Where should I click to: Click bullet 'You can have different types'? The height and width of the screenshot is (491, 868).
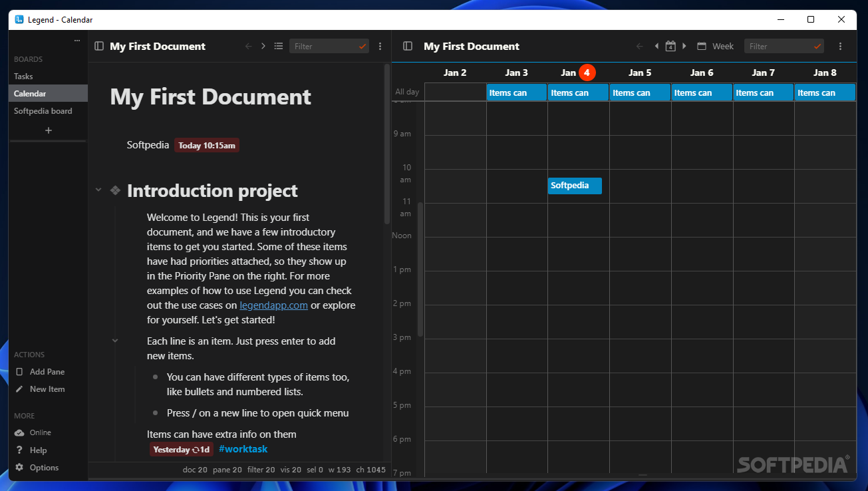point(258,385)
